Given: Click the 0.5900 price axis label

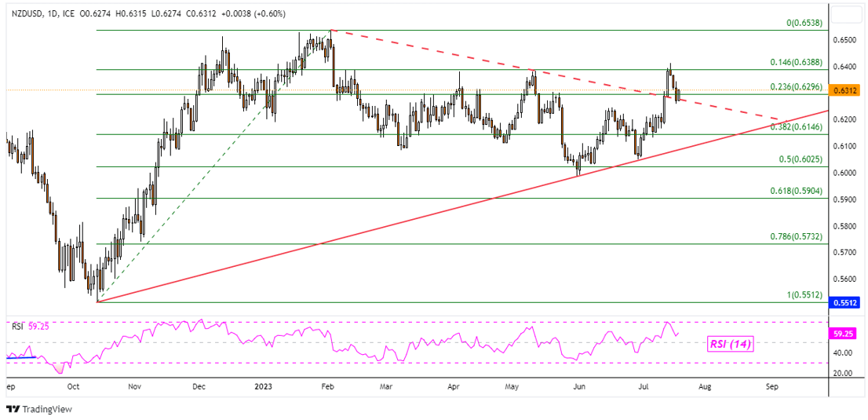Looking at the screenshot, I should pos(843,199).
